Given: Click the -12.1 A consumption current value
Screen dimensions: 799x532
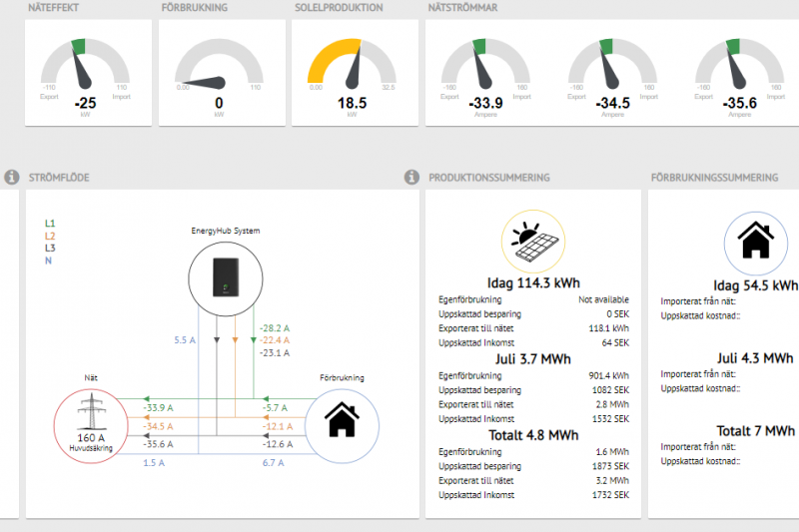Looking at the screenshot, I should (278, 426).
